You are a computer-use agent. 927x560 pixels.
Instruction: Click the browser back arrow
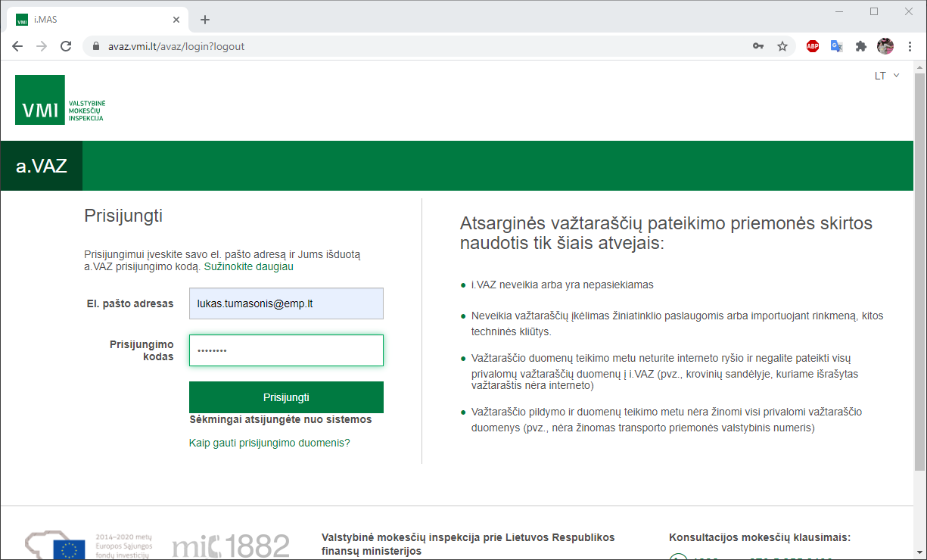(x=17, y=46)
